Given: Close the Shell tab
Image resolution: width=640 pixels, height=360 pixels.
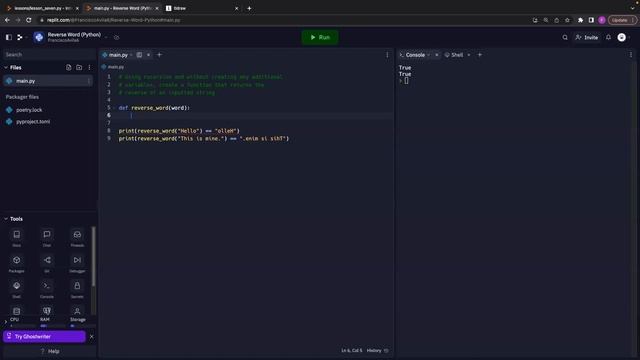Looking at the screenshot, I should 469,55.
